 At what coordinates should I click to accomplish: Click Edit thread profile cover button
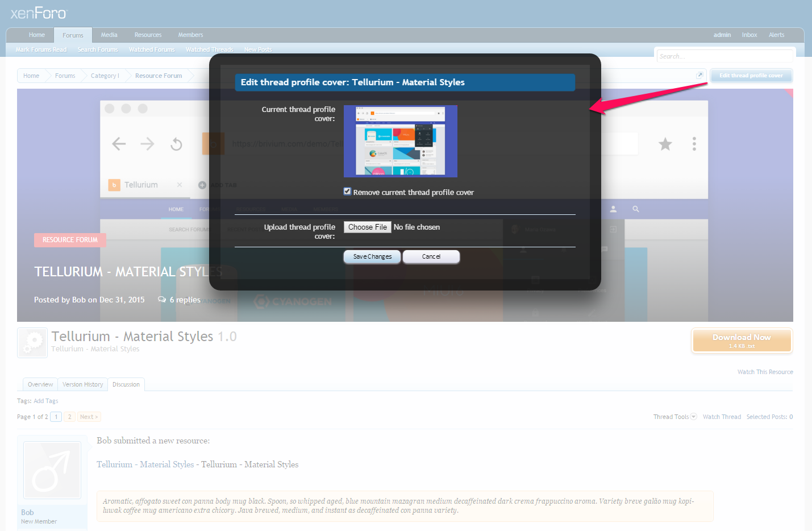point(751,76)
